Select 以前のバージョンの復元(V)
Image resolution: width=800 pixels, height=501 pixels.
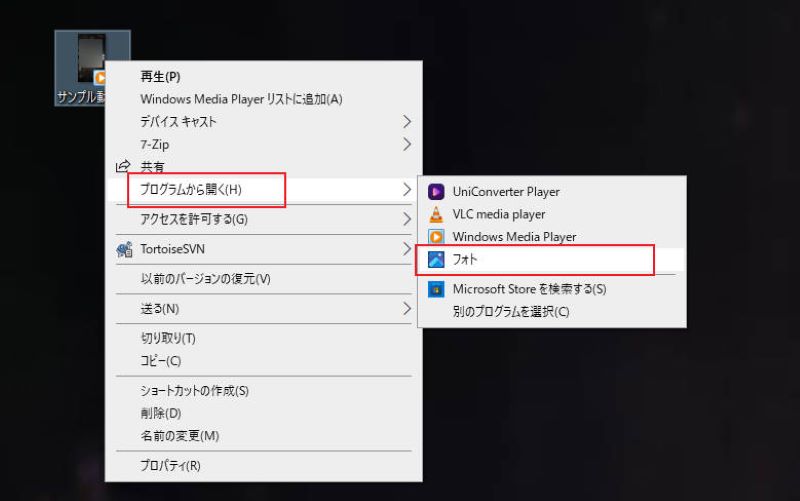[x=264, y=279]
